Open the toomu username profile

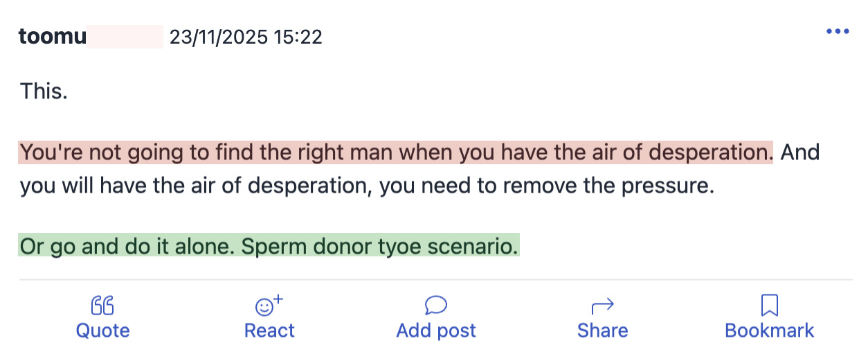click(x=53, y=37)
